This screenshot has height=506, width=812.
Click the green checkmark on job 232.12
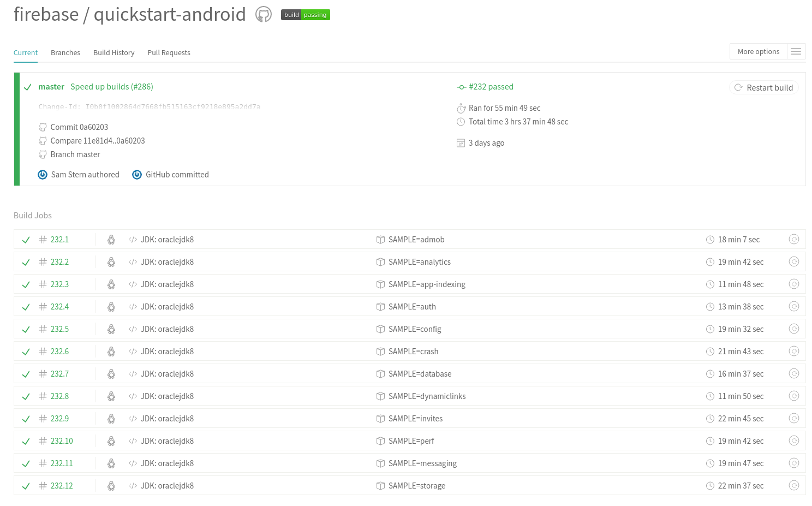click(26, 485)
